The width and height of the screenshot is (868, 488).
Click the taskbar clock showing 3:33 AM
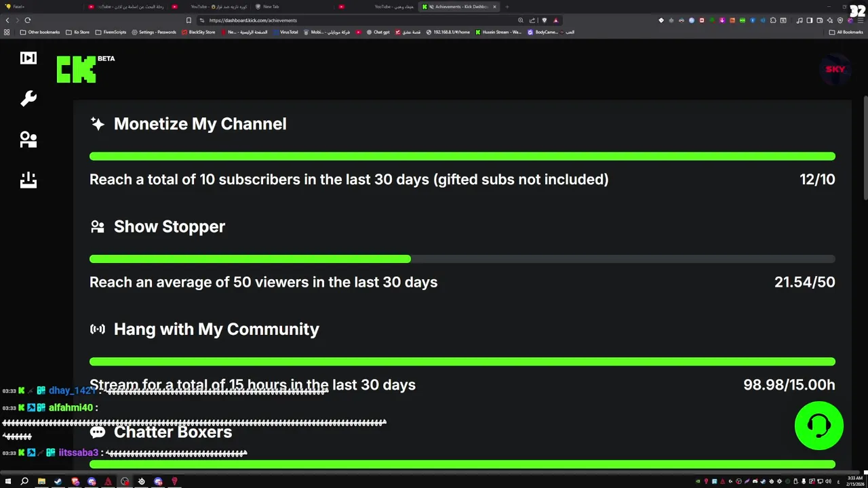coord(854,481)
